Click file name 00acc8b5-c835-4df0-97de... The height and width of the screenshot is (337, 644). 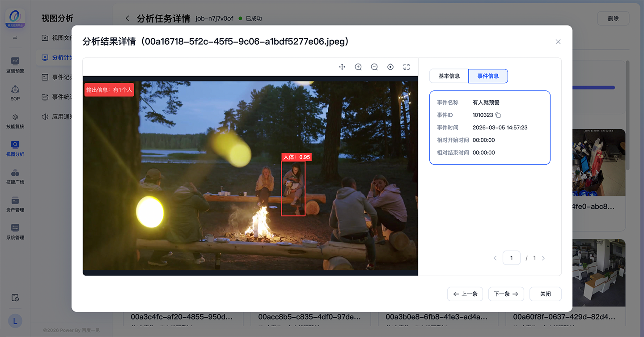pyautogui.click(x=309, y=317)
